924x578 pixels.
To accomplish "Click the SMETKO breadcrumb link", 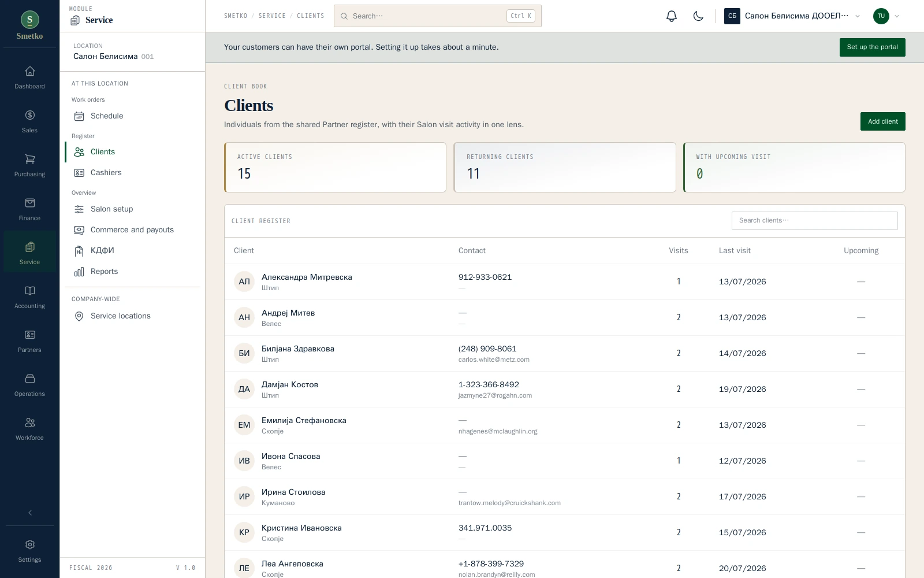I will pyautogui.click(x=236, y=16).
